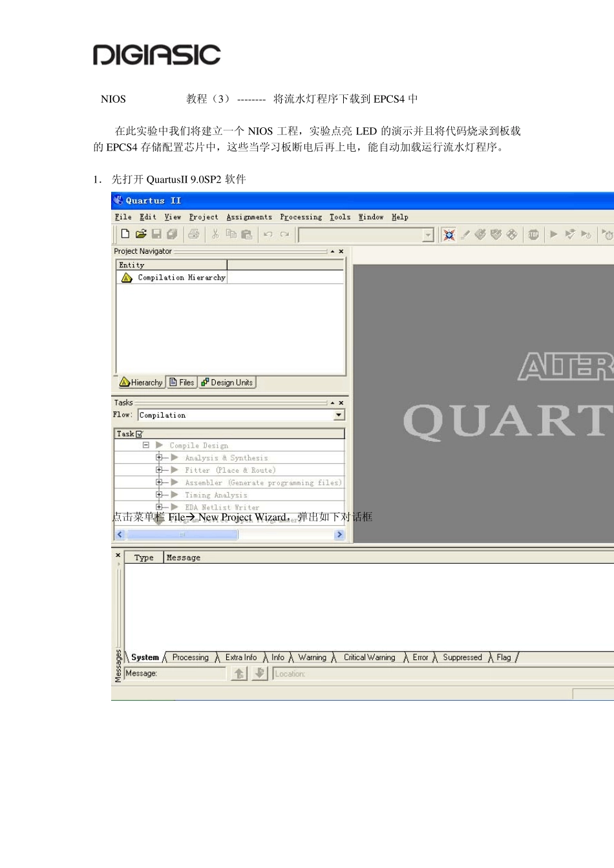Click the Tasks horizontal scrollbar thumb
The height and width of the screenshot is (868, 614).
point(182,534)
